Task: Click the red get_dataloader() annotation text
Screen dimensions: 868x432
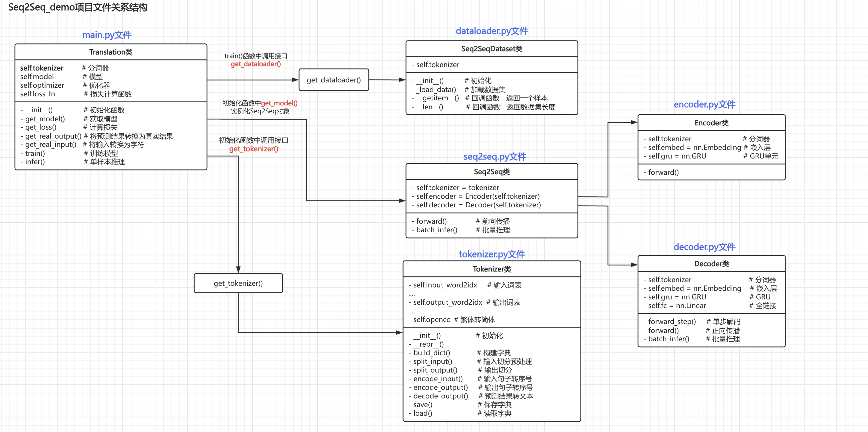Action: [x=255, y=64]
